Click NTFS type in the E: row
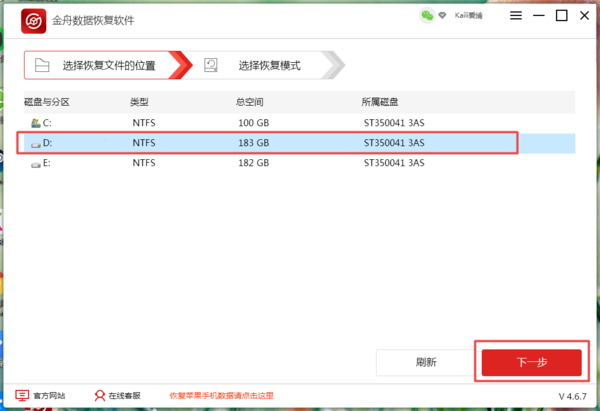Image resolution: width=600 pixels, height=411 pixels. coord(144,163)
